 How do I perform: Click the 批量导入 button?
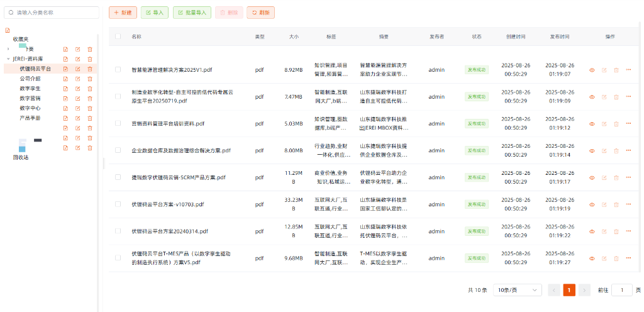coord(192,13)
